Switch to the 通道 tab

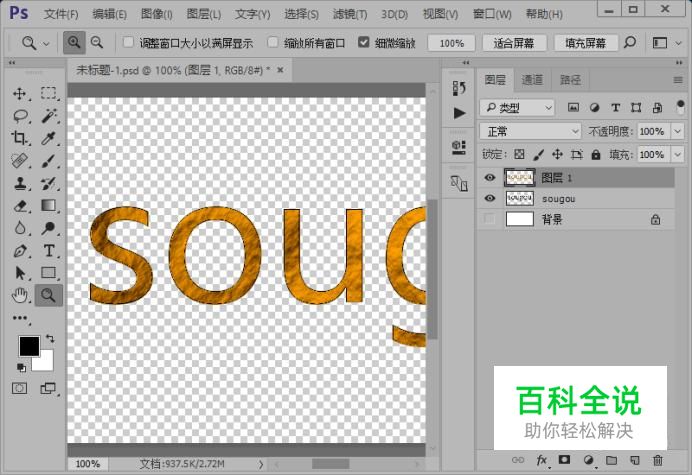pyautogui.click(x=532, y=80)
